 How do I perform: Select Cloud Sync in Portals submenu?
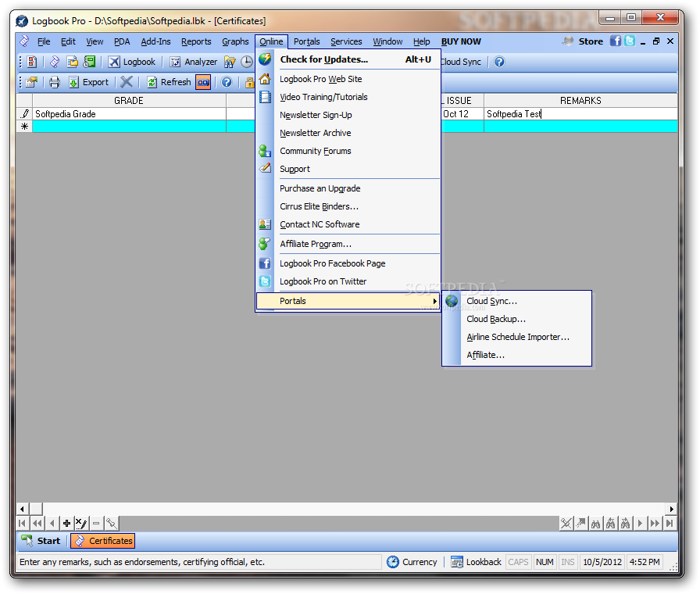(x=517, y=301)
